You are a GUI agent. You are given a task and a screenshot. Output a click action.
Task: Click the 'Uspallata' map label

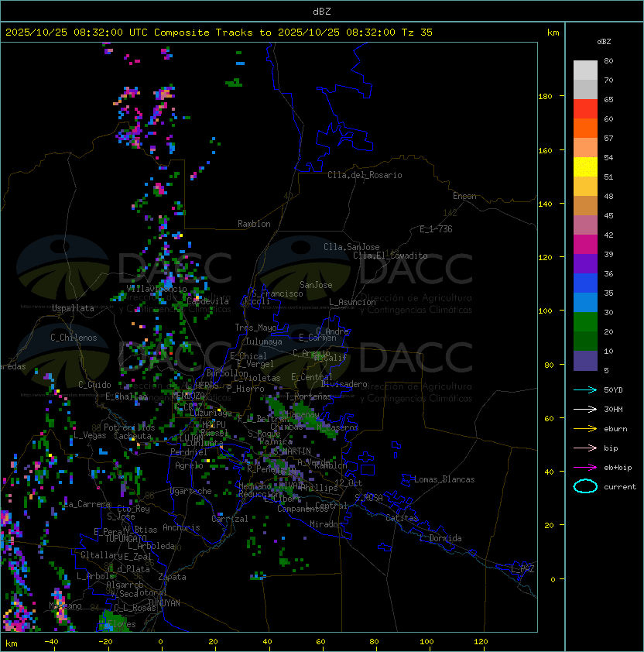tap(73, 308)
